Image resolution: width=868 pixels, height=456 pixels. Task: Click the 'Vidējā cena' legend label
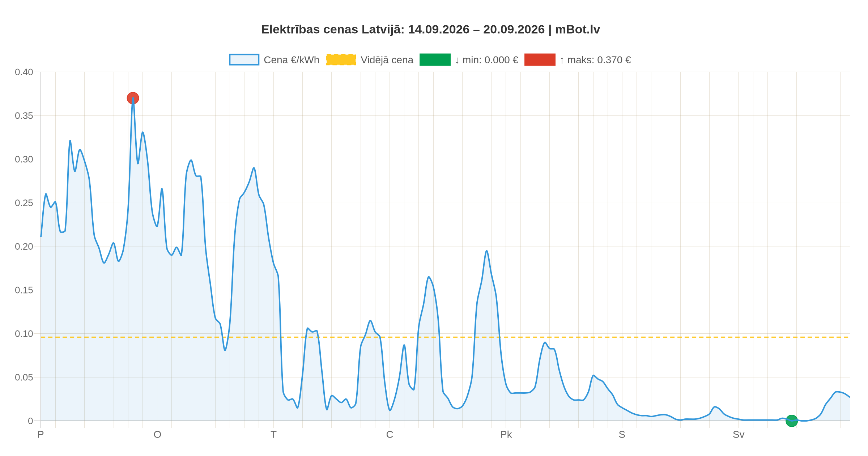tap(387, 60)
